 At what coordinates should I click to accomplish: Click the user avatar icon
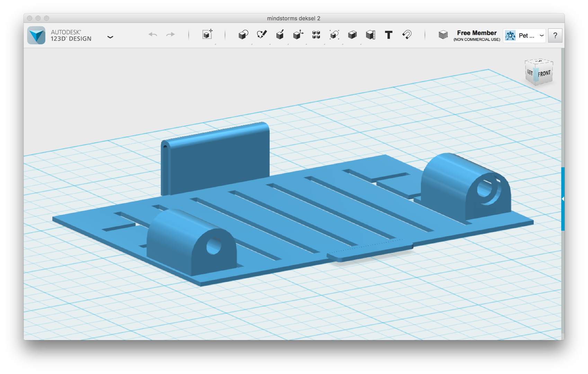point(510,35)
